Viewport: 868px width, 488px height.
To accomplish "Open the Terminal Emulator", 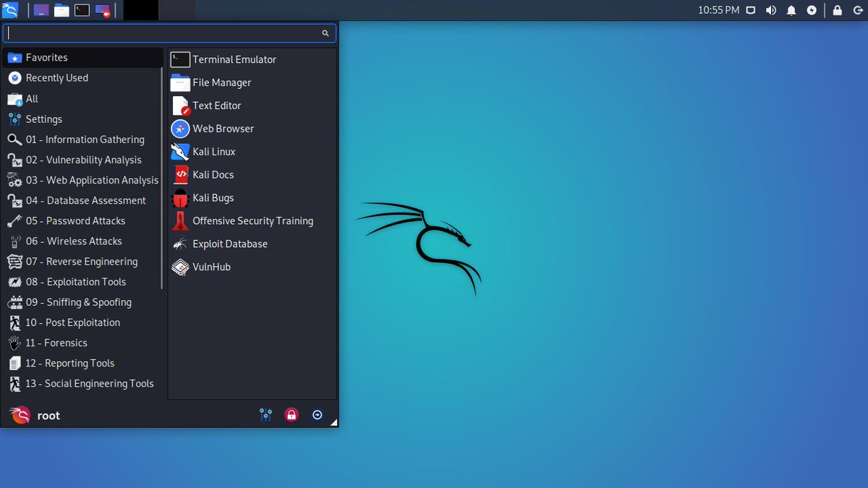I will 234,59.
